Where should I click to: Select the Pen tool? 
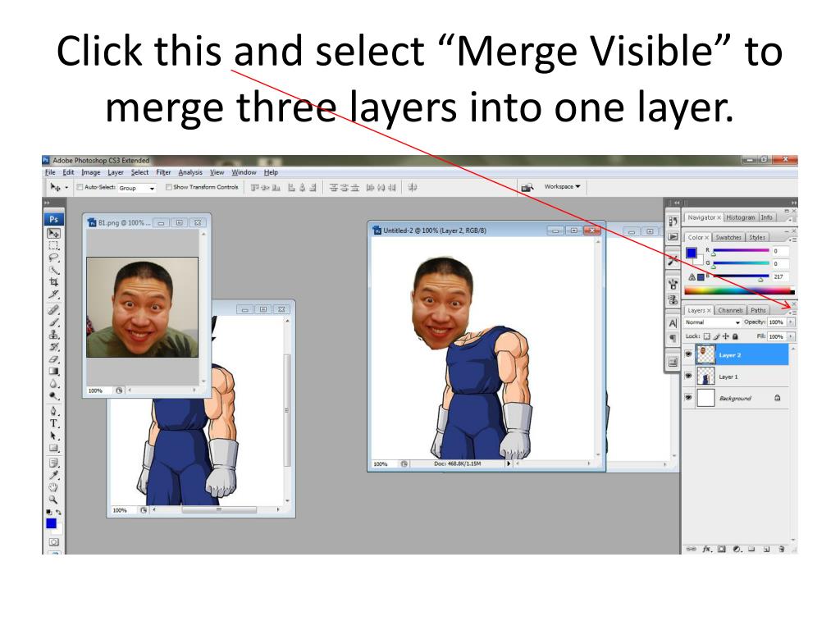(53, 412)
